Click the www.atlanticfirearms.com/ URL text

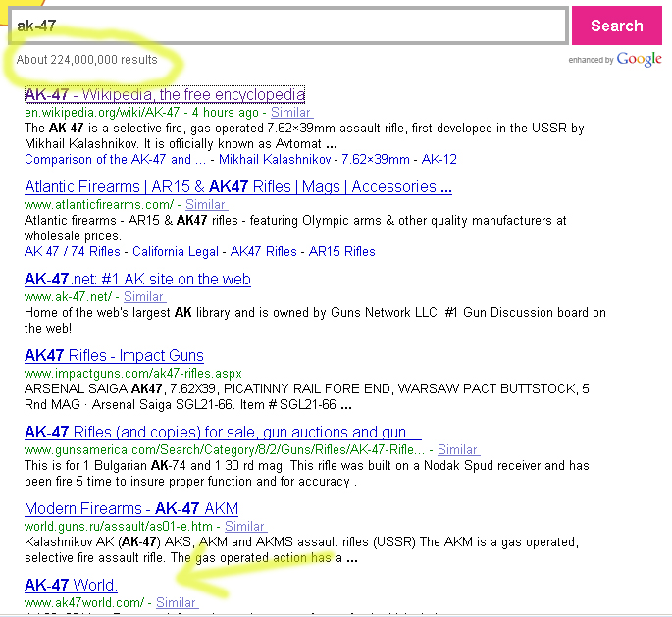[99, 204]
